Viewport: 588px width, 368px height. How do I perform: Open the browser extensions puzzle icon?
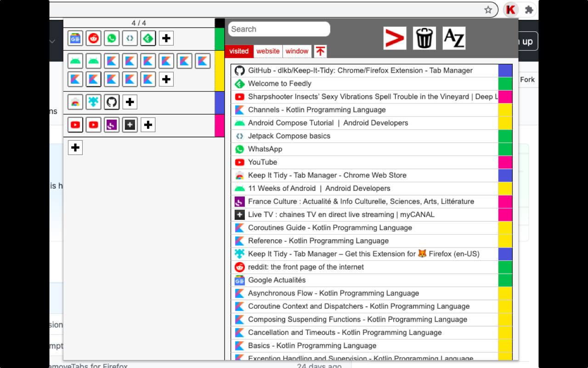tap(529, 10)
